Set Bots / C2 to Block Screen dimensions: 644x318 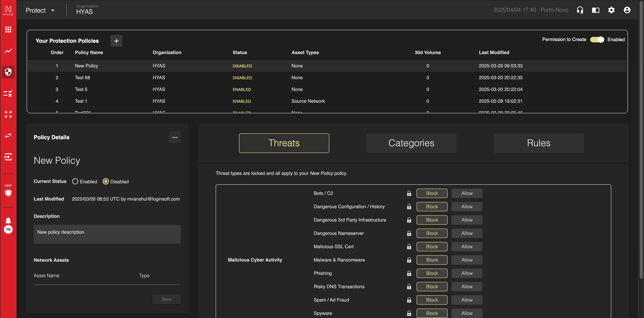432,193
